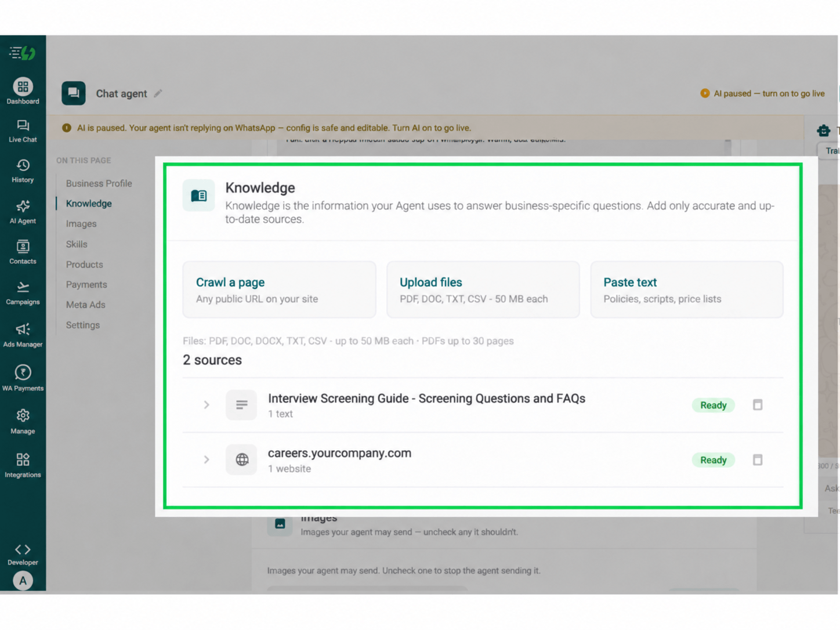Jump to Business Profile section
The width and height of the screenshot is (840, 630).
[99, 183]
